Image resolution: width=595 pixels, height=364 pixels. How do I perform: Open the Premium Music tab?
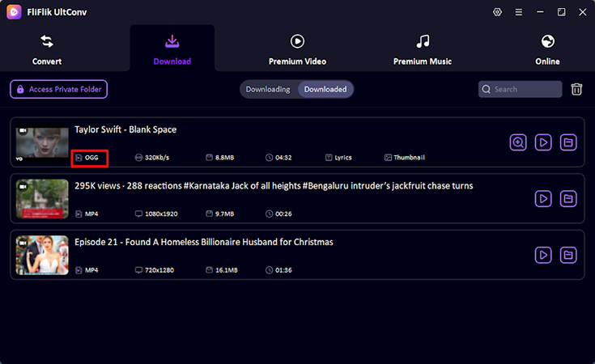click(423, 49)
